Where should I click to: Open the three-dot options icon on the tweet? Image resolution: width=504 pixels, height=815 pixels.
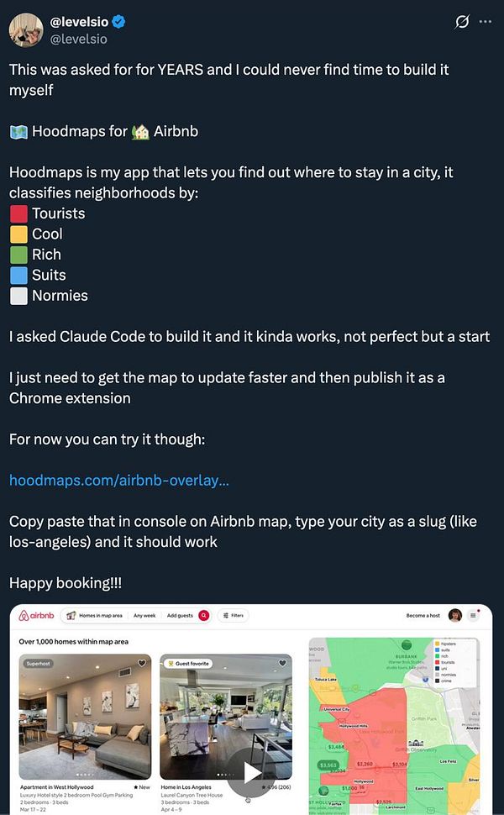tap(486, 23)
